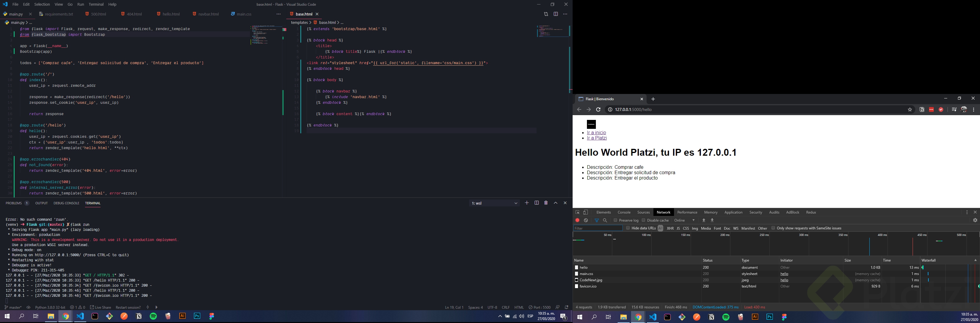Follow the 'Ir a Platzi' link
The height and width of the screenshot is (323, 980).
597,138
